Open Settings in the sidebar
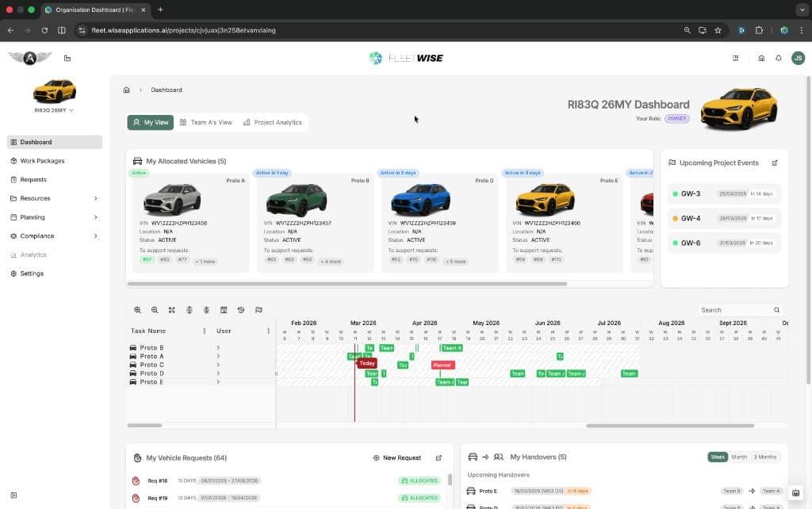 [x=55, y=274]
